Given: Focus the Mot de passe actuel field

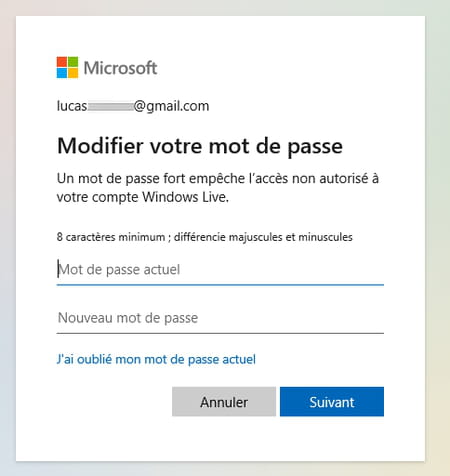Looking at the screenshot, I should pyautogui.click(x=220, y=269).
